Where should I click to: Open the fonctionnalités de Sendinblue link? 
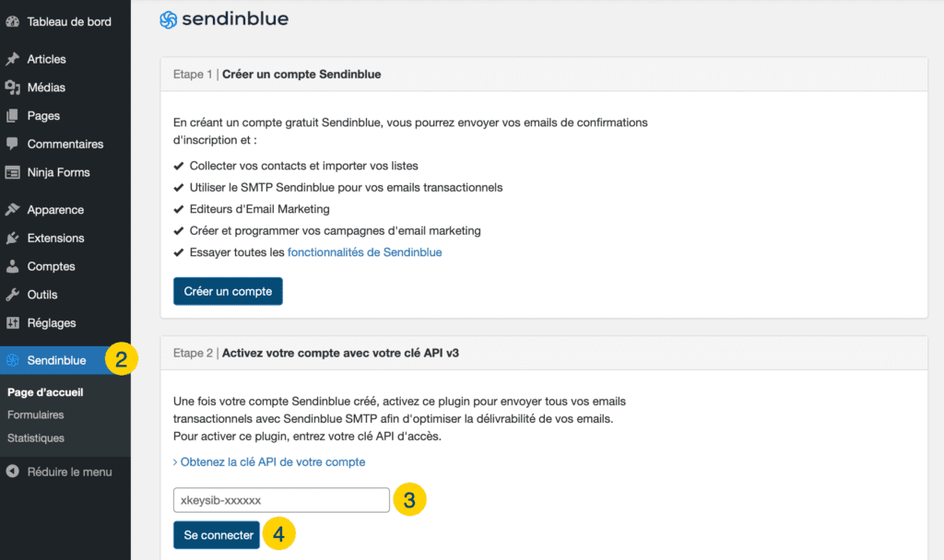pyautogui.click(x=365, y=252)
